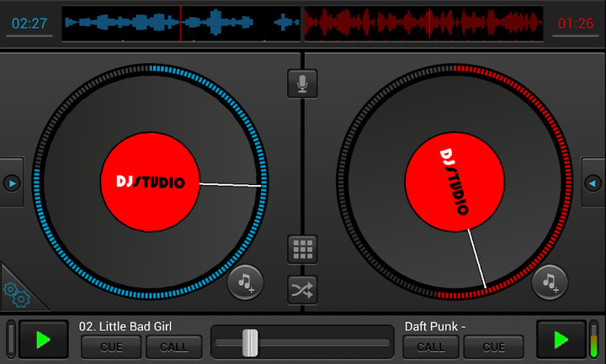Click the right deck green volume meter

click(x=593, y=340)
